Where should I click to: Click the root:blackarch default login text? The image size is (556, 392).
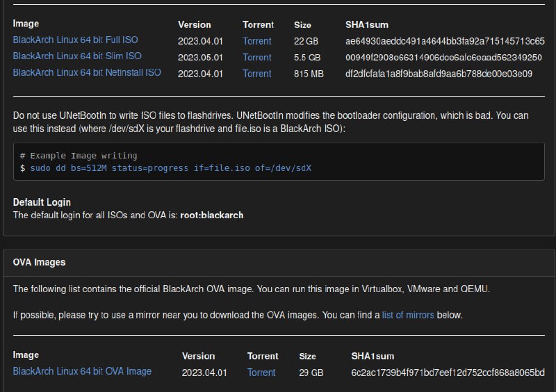[x=212, y=215]
